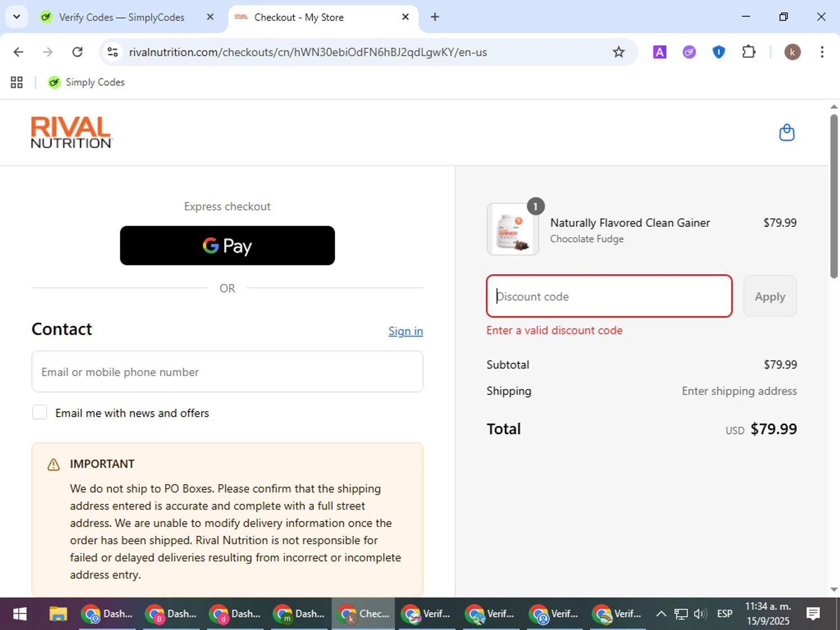Screen dimensions: 840x630
Task: Switch the ESP input language
Action: pyautogui.click(x=725, y=614)
